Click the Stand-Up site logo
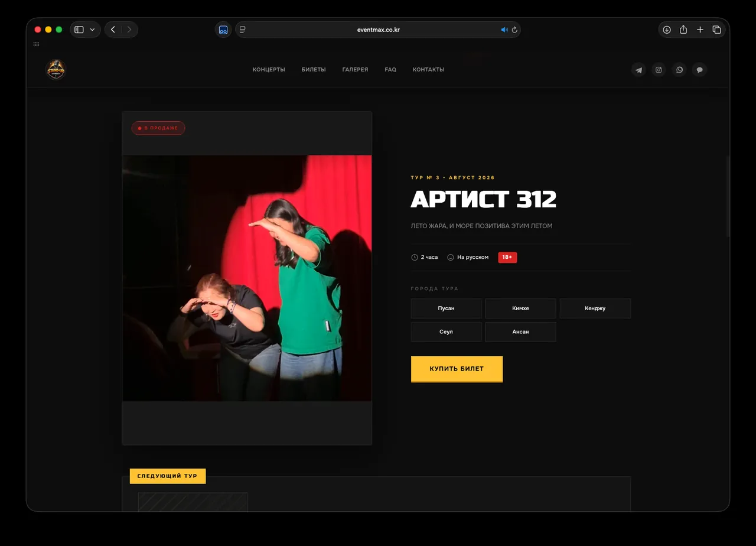 pos(56,69)
